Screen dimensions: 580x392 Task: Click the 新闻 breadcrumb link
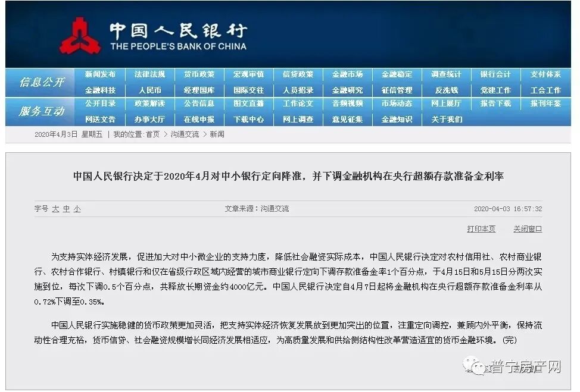point(217,134)
